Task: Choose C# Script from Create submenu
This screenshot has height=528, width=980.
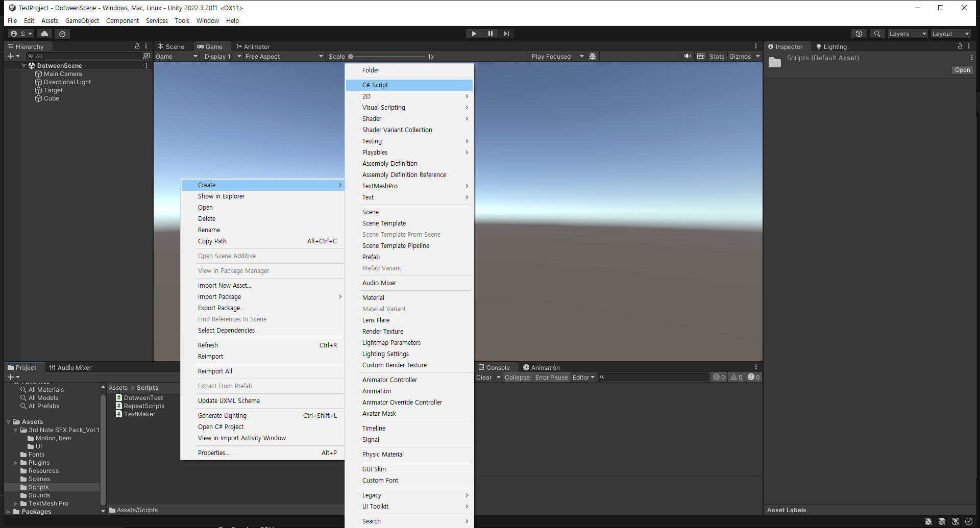Action: [409, 85]
